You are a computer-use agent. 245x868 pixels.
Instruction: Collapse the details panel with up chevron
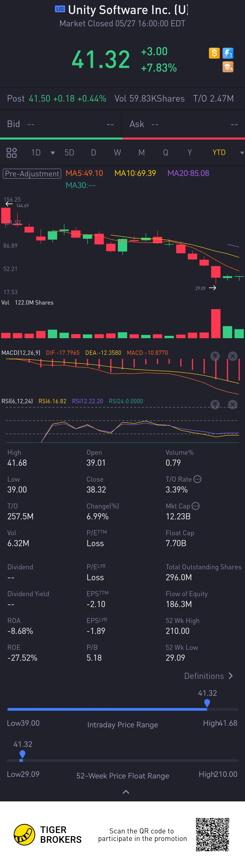[x=126, y=792]
